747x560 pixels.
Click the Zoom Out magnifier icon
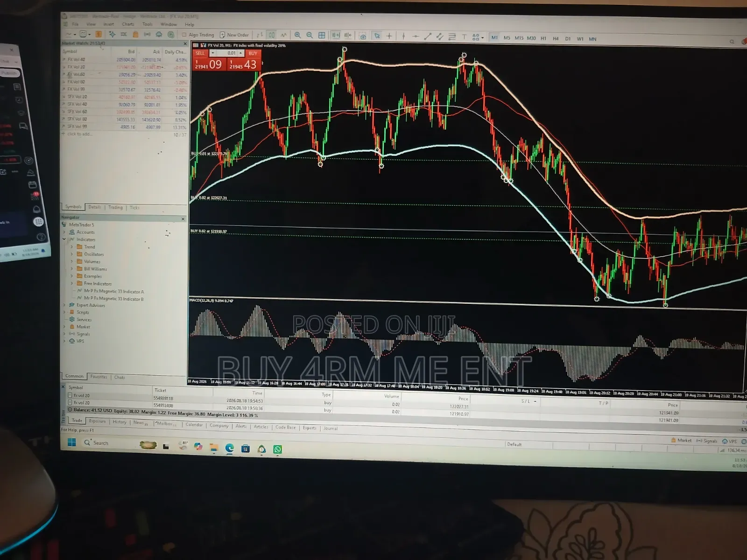click(x=310, y=35)
